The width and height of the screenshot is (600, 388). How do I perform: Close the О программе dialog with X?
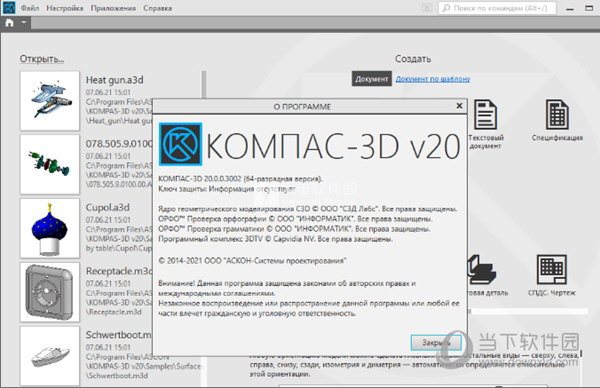click(x=459, y=106)
